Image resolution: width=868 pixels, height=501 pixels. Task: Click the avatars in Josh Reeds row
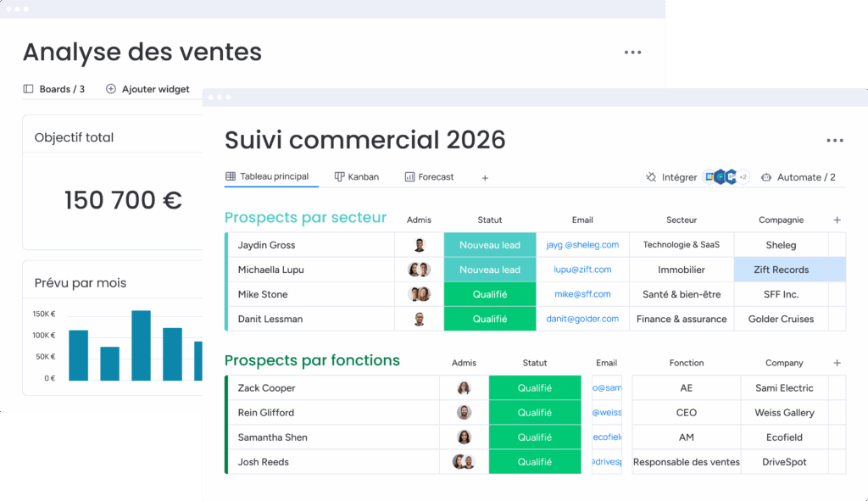pyautogui.click(x=464, y=462)
